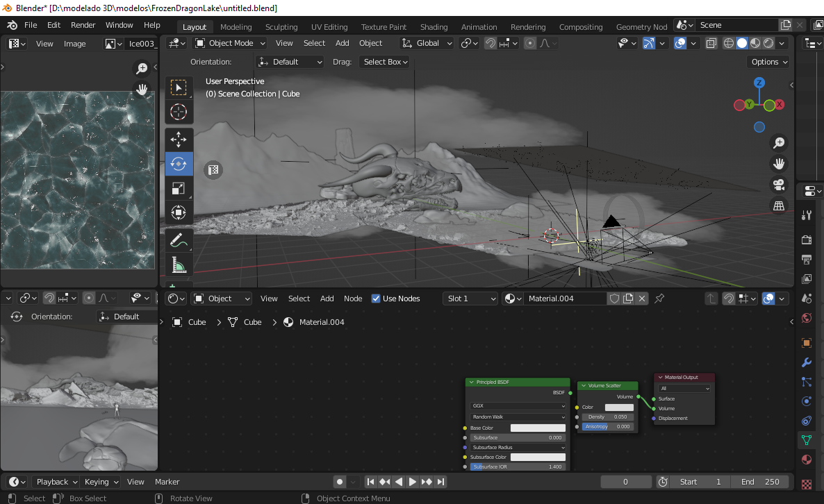Play the animation forward
The image size is (824, 504).
coord(413,481)
